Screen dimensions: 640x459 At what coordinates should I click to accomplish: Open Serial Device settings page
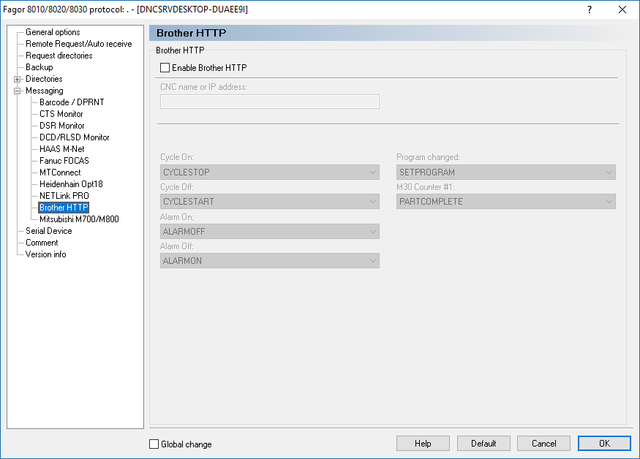49,231
